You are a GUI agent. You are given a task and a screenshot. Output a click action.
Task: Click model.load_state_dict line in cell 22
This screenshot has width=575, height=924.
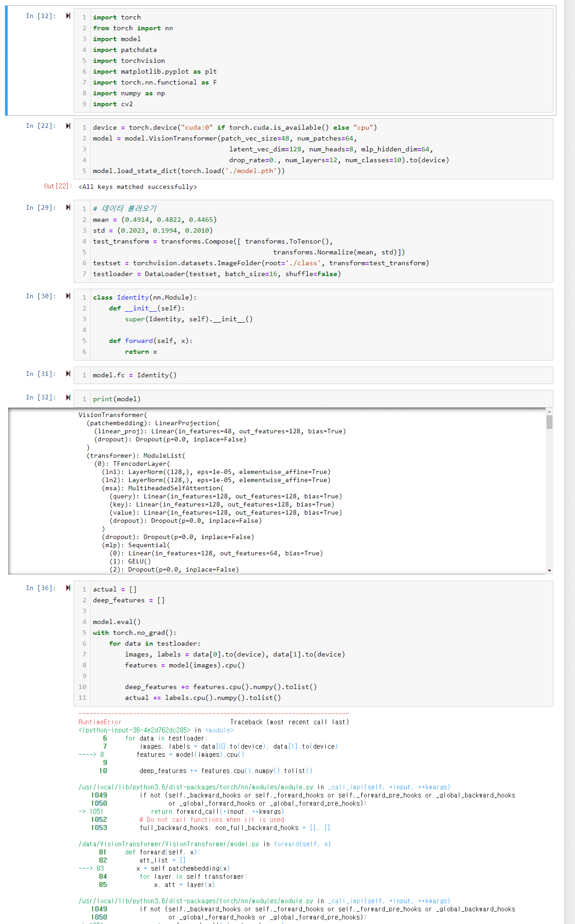[x=189, y=171]
